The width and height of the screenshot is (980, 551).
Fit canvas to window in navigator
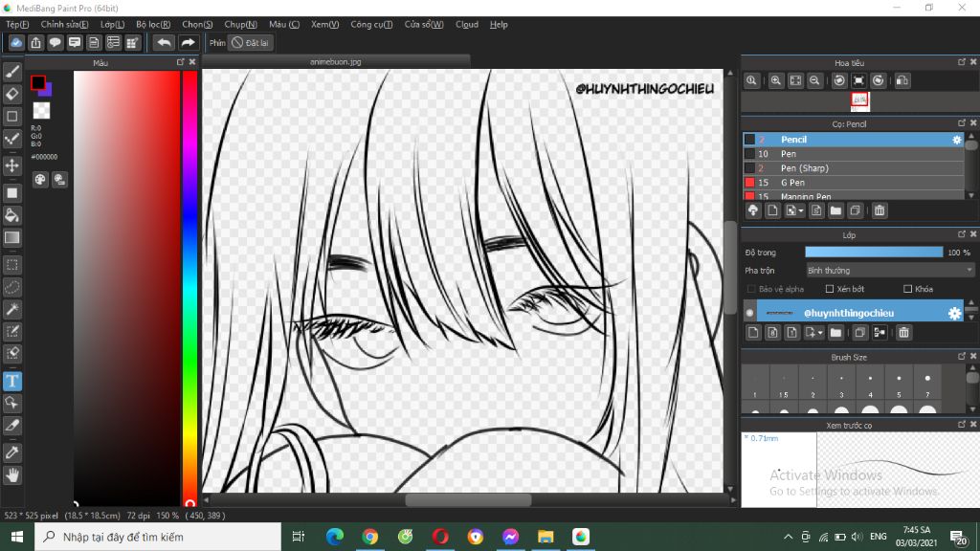[795, 80]
